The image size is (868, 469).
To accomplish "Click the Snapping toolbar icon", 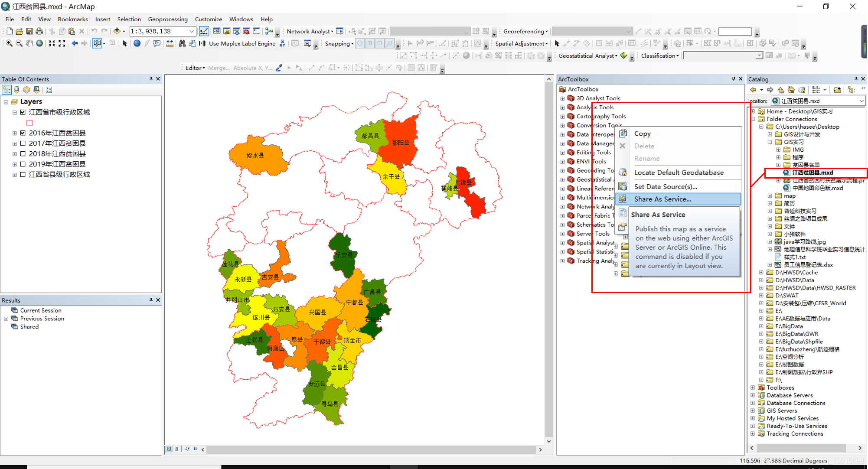I will [x=338, y=44].
